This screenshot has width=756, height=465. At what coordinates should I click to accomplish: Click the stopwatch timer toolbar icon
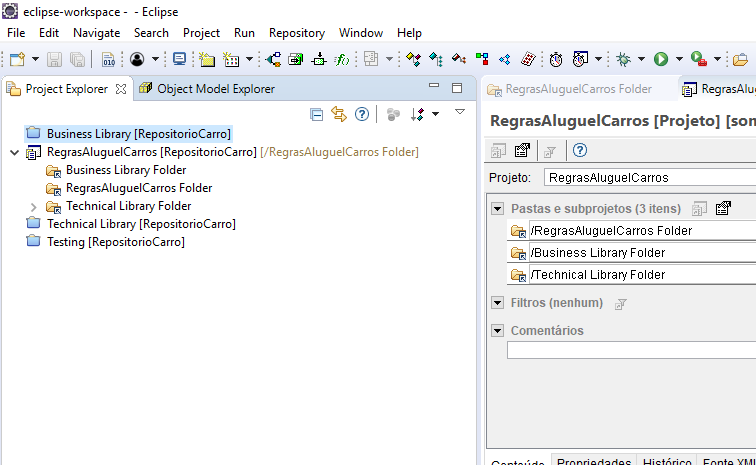[x=556, y=59]
